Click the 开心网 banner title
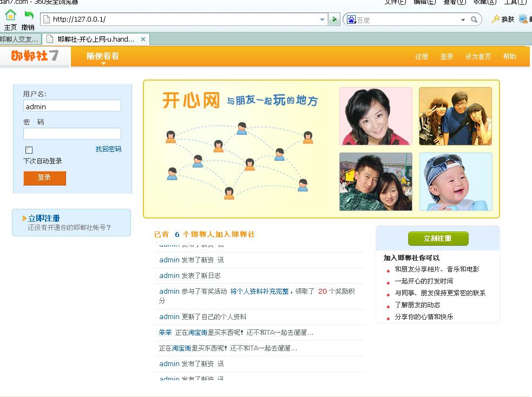Screen dimensions: 532x397 click(191, 101)
